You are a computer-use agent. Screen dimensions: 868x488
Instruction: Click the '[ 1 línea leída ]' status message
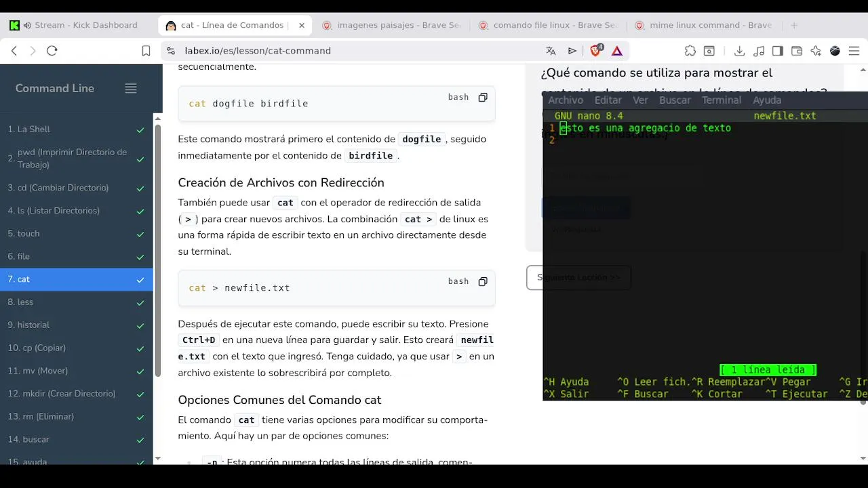pyautogui.click(x=768, y=370)
